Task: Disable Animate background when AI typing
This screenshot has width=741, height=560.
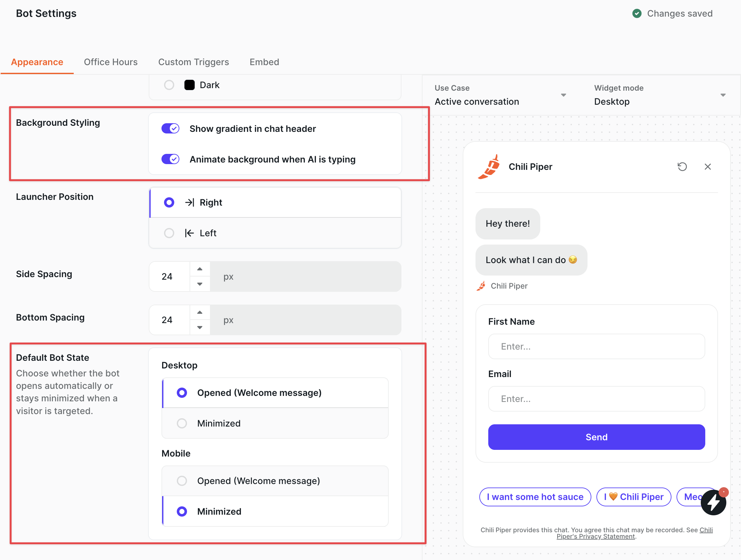Action: point(170,159)
